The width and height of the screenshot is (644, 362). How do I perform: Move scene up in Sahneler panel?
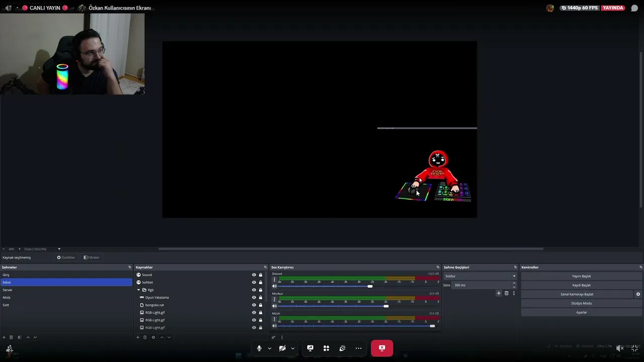[x=28, y=337]
